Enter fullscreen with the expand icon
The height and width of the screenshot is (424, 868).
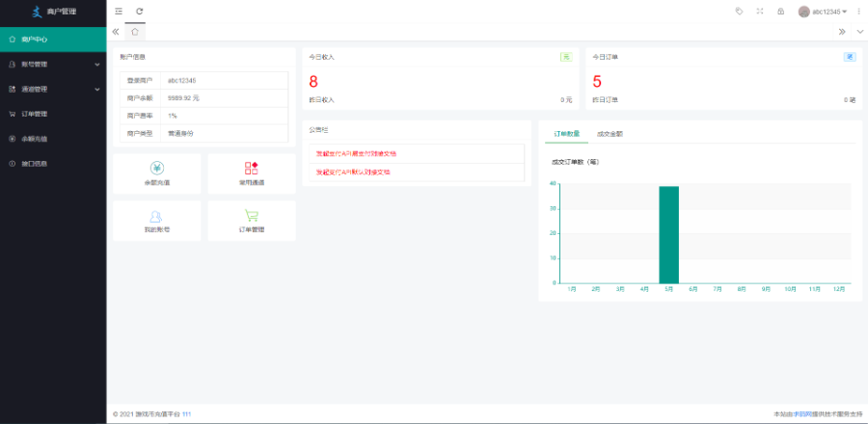pos(760,12)
